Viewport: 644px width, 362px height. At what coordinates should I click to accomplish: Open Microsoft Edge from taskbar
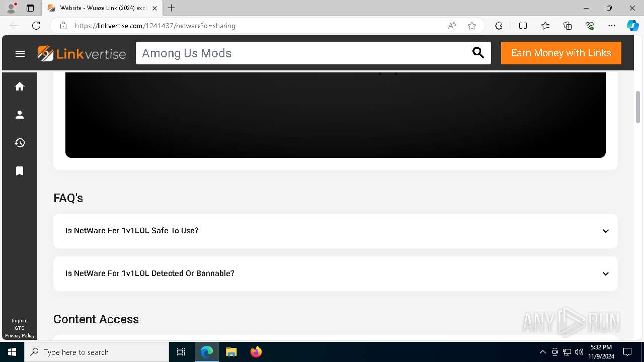[207, 352]
